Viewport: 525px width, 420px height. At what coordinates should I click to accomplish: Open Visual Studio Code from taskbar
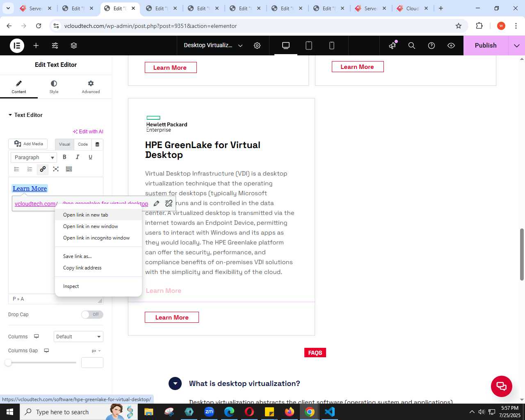tap(330, 412)
